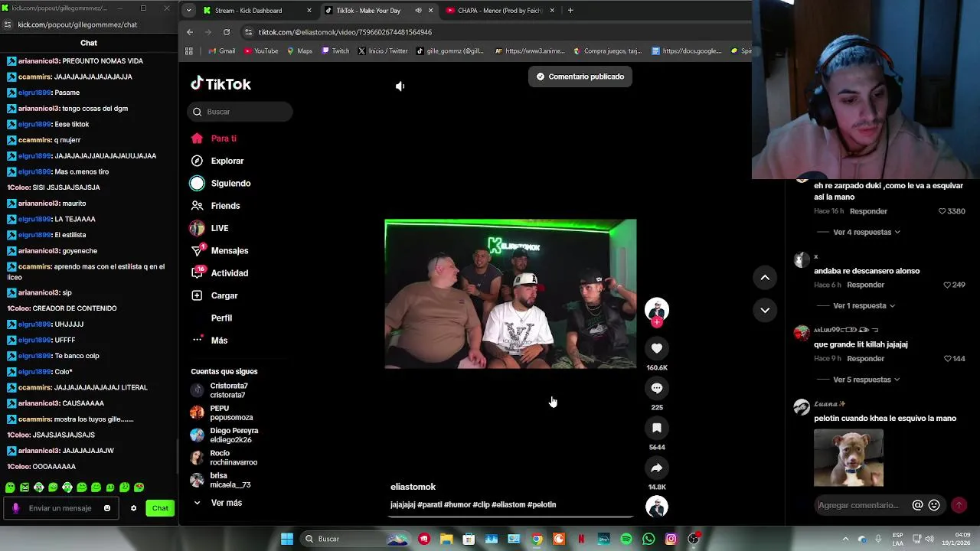Unmute the TikTok video with the speaker icon

(x=400, y=86)
